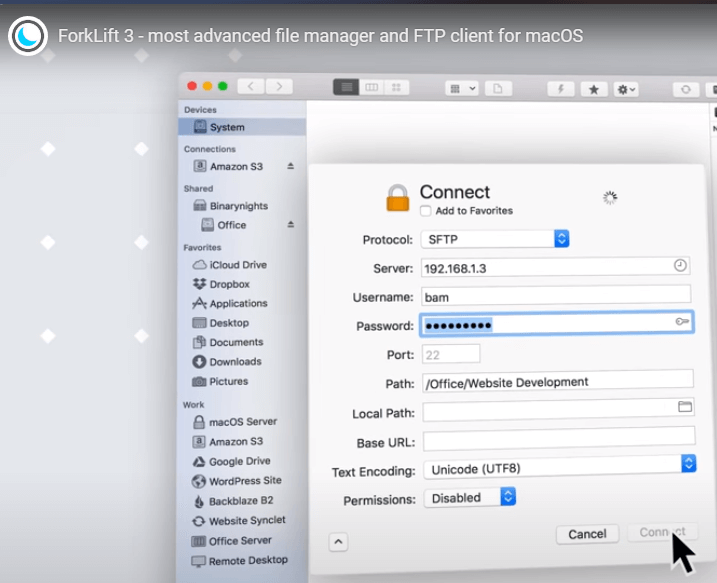The width and height of the screenshot is (717, 583).
Task: Collapse advanced options with chevron button
Action: pyautogui.click(x=338, y=542)
